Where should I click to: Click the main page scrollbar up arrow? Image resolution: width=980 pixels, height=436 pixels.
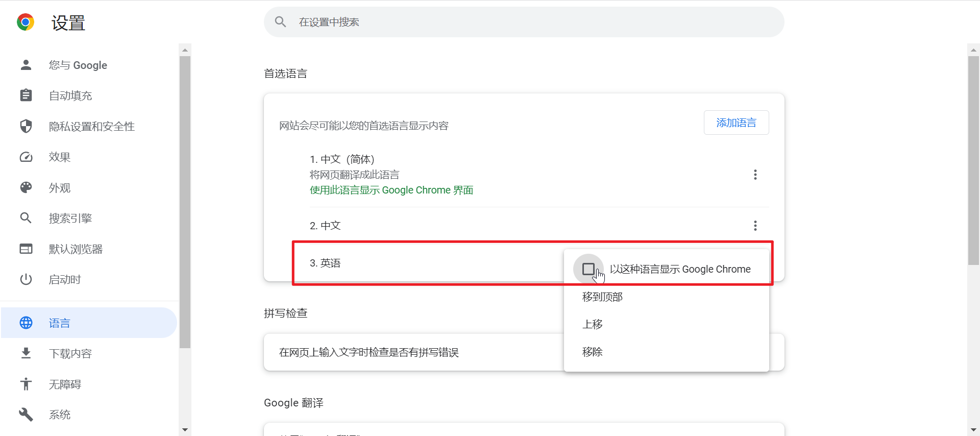click(x=973, y=50)
